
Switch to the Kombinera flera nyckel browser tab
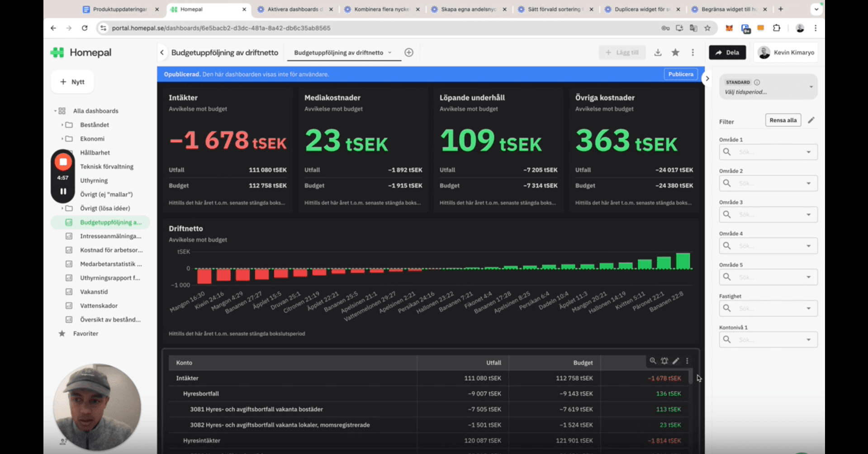pyautogui.click(x=382, y=9)
